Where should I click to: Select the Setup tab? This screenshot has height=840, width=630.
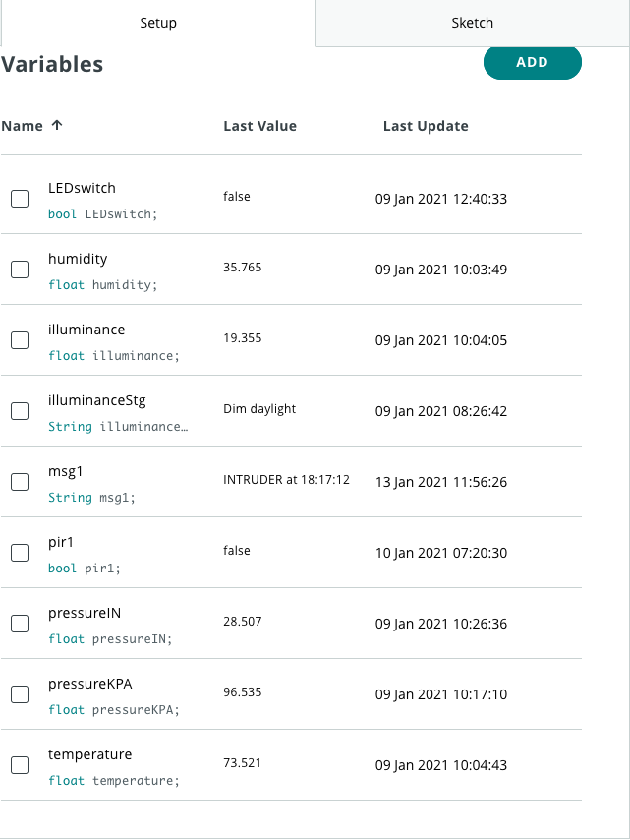158,23
